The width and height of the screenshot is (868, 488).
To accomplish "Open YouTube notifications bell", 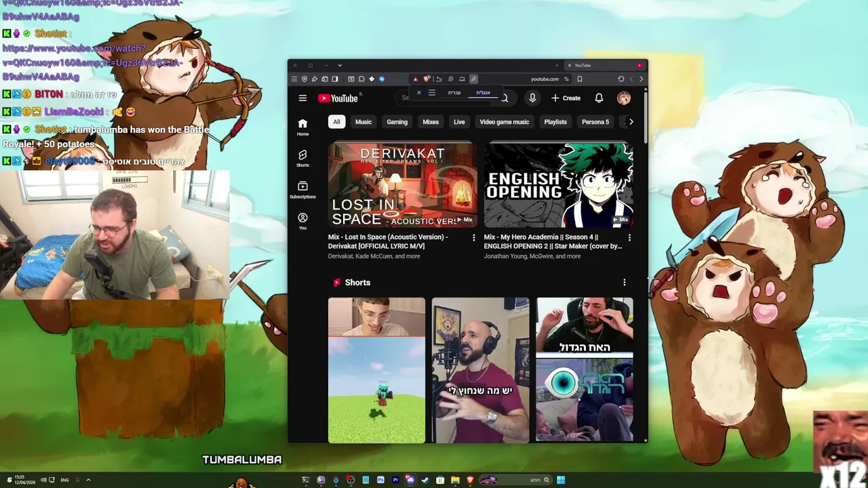I will tap(599, 98).
